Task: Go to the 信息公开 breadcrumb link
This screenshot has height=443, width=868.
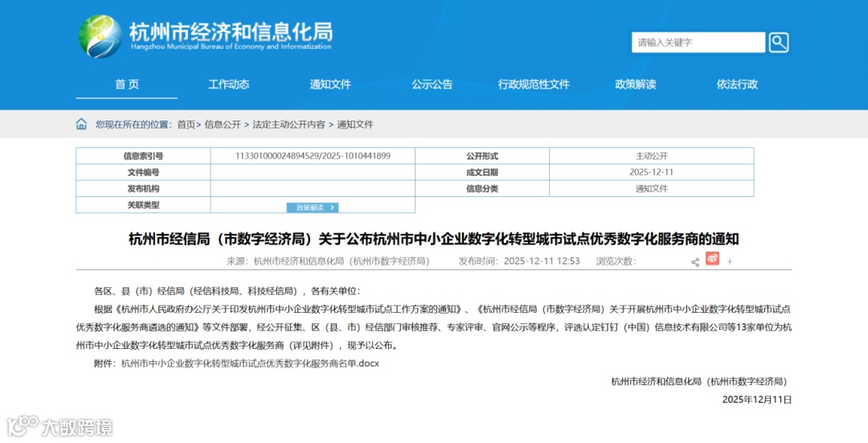Action: (x=223, y=125)
